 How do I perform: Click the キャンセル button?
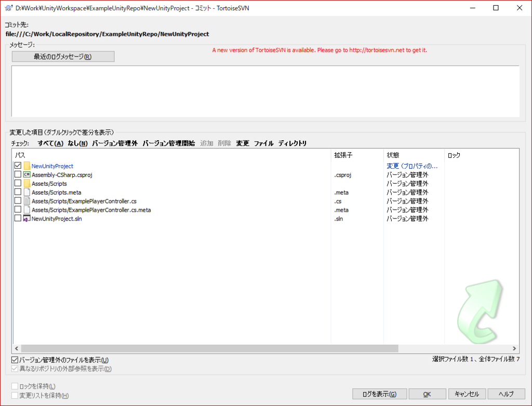(467, 394)
